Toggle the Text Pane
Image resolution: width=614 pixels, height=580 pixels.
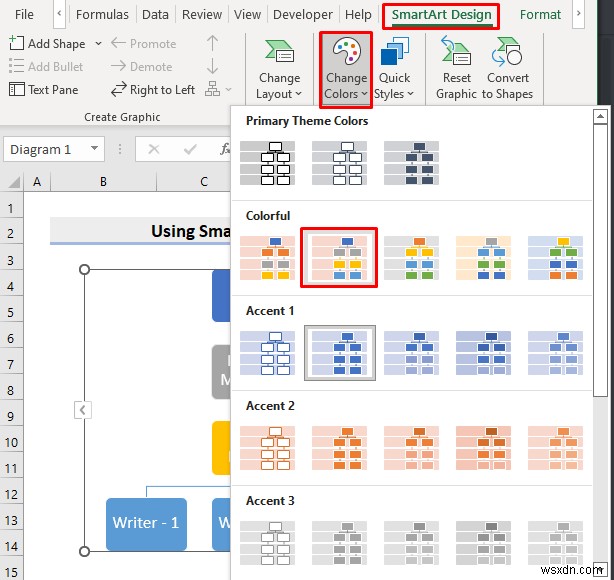coord(43,90)
